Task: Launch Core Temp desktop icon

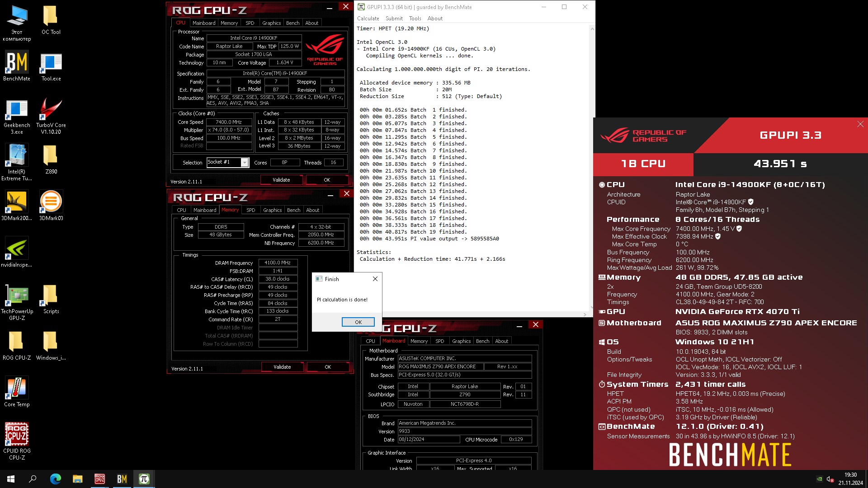Action: pos(17,392)
